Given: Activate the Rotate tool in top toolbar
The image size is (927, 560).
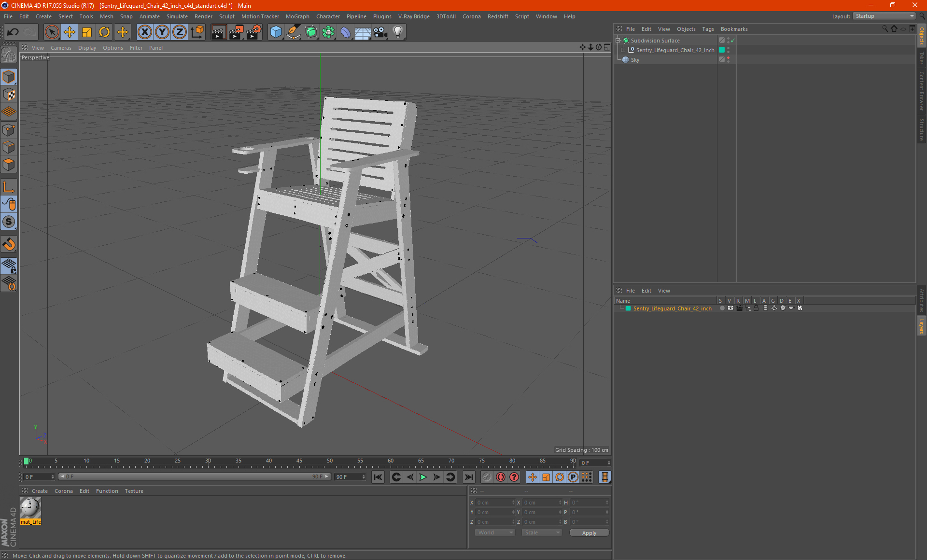Looking at the screenshot, I should (x=104, y=32).
